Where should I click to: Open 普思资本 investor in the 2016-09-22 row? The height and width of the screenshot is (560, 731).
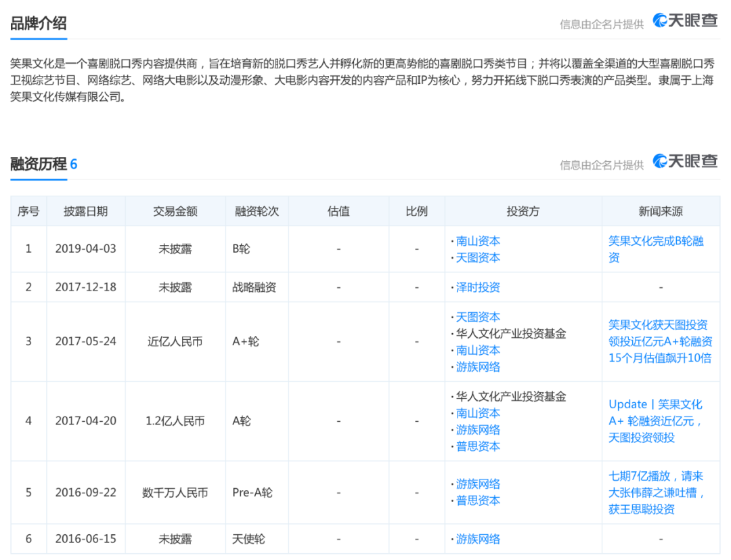tap(478, 501)
